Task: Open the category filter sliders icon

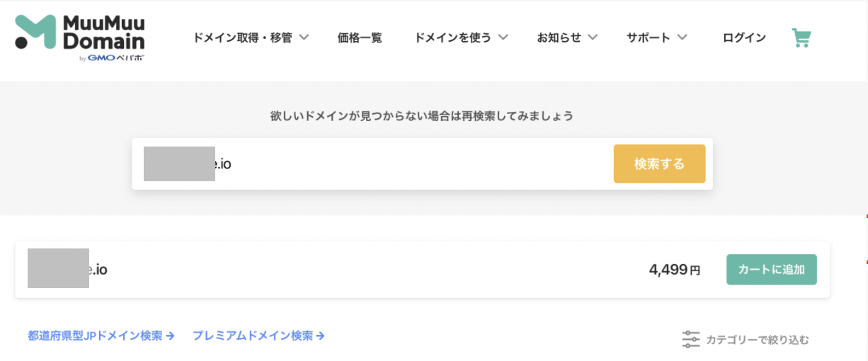Action: pos(691,340)
